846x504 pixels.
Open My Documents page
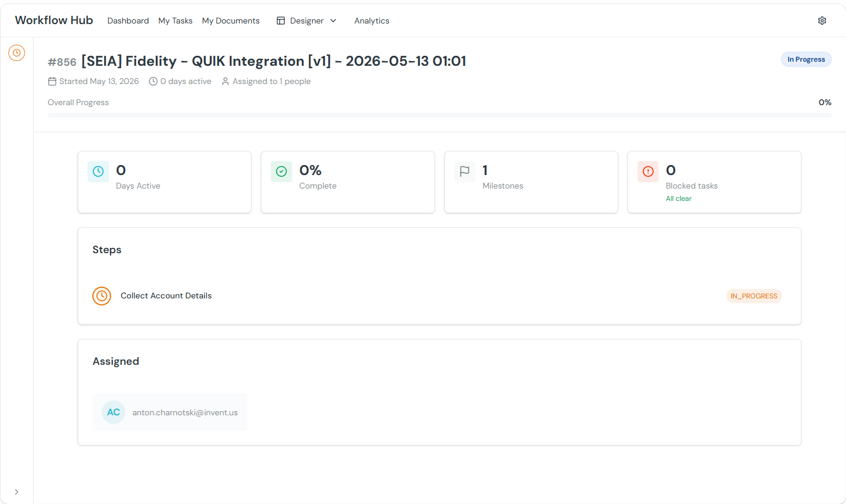point(231,21)
